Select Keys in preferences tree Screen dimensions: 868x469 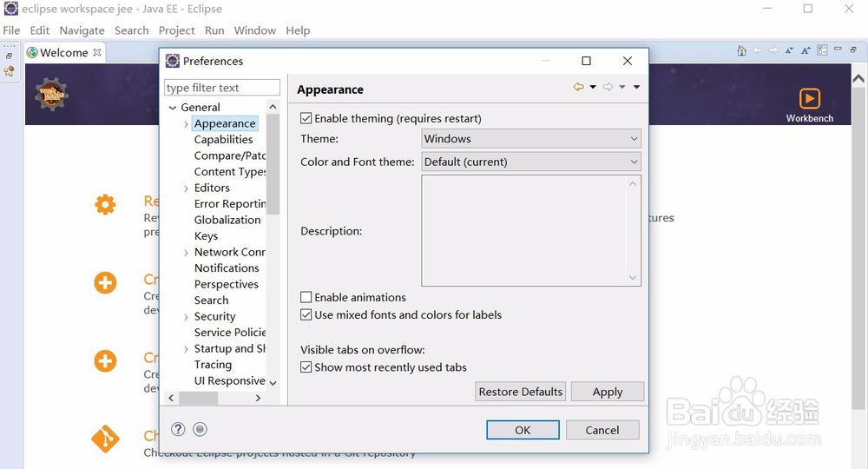point(206,236)
